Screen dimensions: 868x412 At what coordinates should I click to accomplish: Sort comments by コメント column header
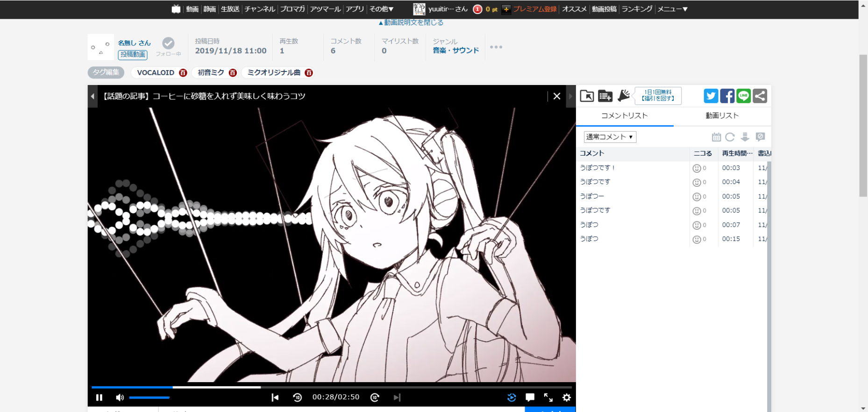pyautogui.click(x=633, y=153)
